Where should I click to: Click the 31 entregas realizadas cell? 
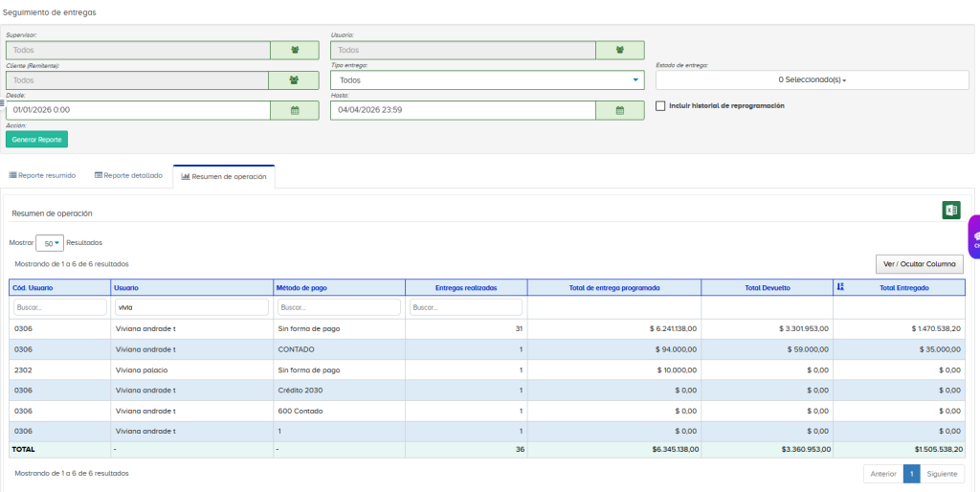[466, 329]
